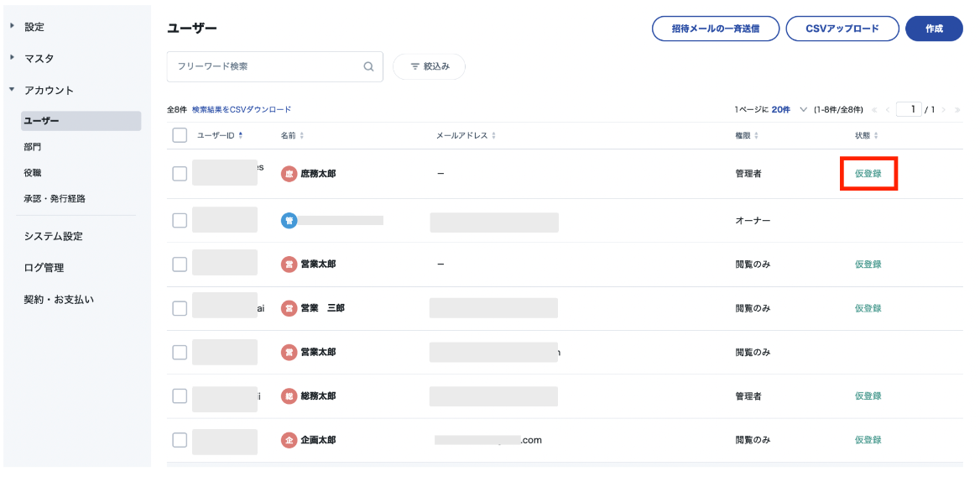Screen dimensions: 980x482
Task: Click the avatar icon of 営業 三郎
Action: (289, 308)
